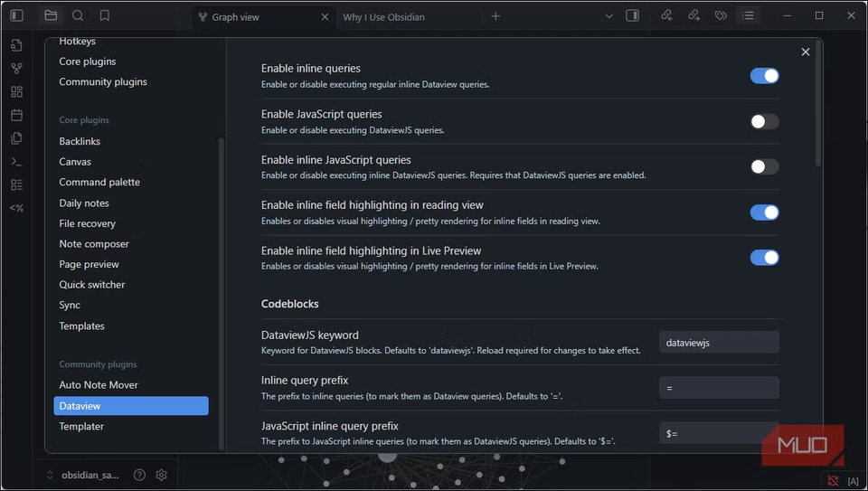Click the Templater icon in the ribbon
This screenshot has width=868, height=491.
pos(16,208)
